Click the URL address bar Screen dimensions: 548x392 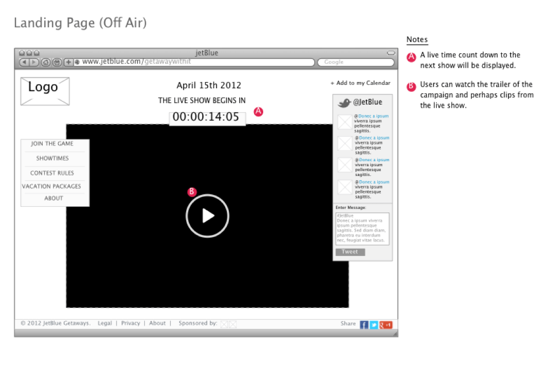194,62
